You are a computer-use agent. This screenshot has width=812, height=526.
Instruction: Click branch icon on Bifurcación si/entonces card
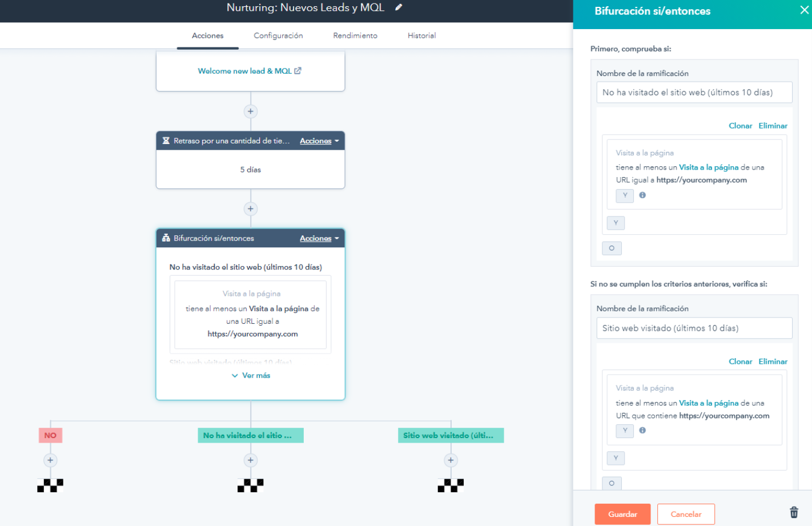click(166, 238)
